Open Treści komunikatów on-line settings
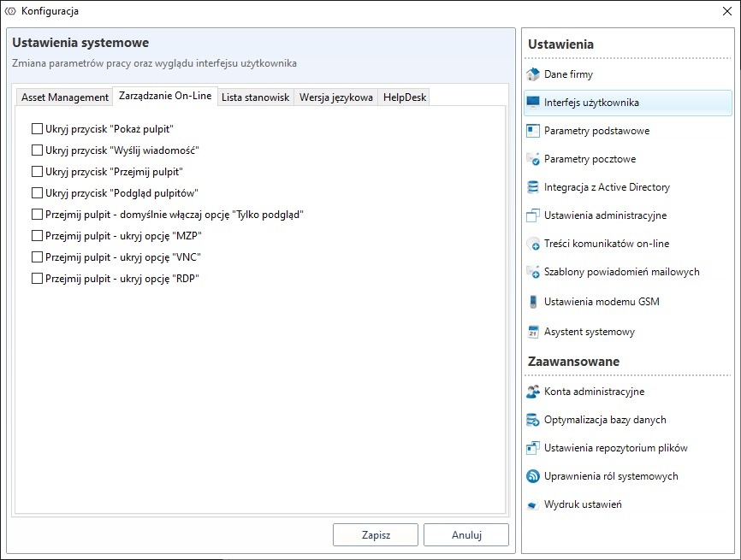Image resolution: width=741 pixels, height=560 pixels. pos(607,244)
